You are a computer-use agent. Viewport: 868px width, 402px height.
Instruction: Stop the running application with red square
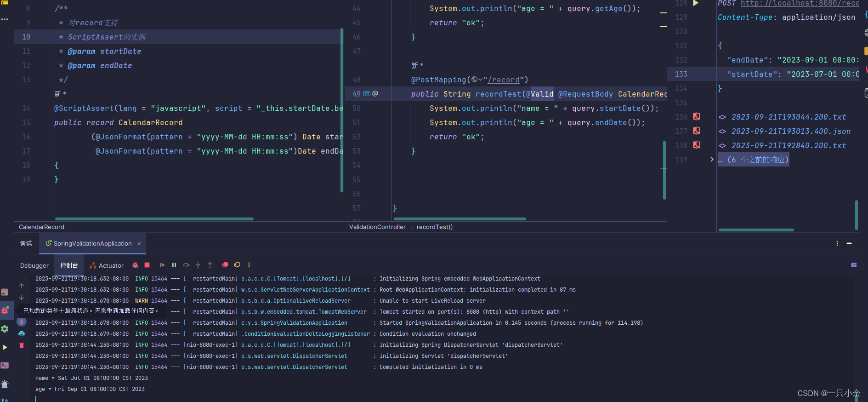(147, 265)
